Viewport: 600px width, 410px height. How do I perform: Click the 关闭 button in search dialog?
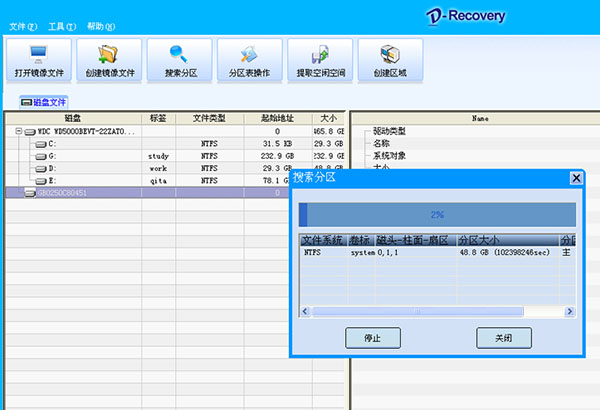click(504, 338)
